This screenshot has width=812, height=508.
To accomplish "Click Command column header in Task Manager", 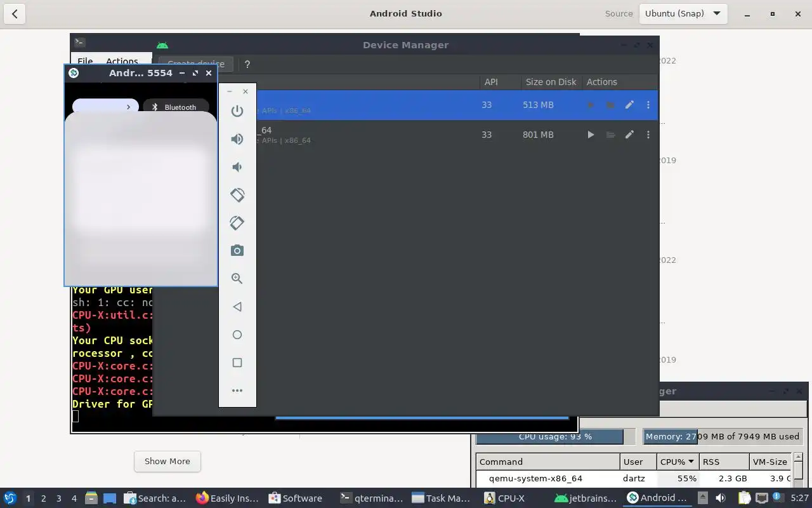I will pos(547,462).
